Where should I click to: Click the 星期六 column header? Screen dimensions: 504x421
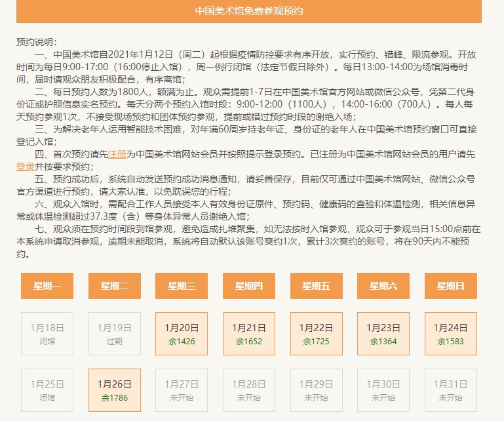383,286
